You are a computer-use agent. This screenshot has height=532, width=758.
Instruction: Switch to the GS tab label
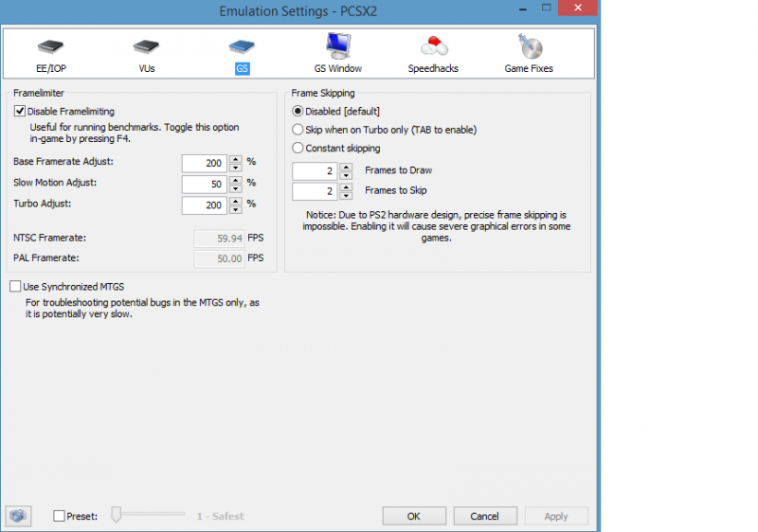(x=243, y=68)
